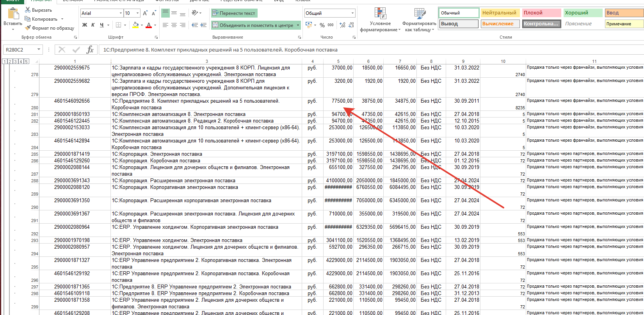Apply the yellow Нейтральный cell style

[500, 13]
